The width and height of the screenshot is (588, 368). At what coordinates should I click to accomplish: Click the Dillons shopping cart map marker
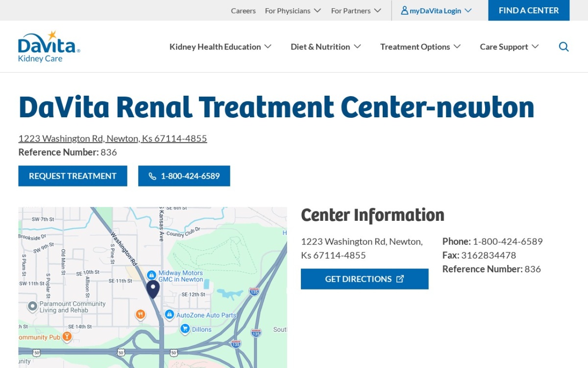pos(185,328)
